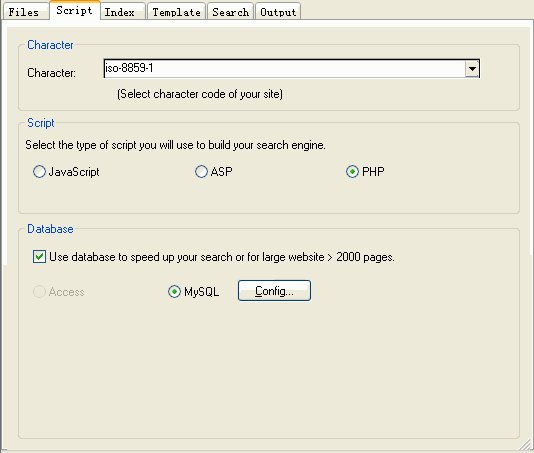Click the Select character code hint text
This screenshot has height=453, width=534.
click(x=200, y=94)
